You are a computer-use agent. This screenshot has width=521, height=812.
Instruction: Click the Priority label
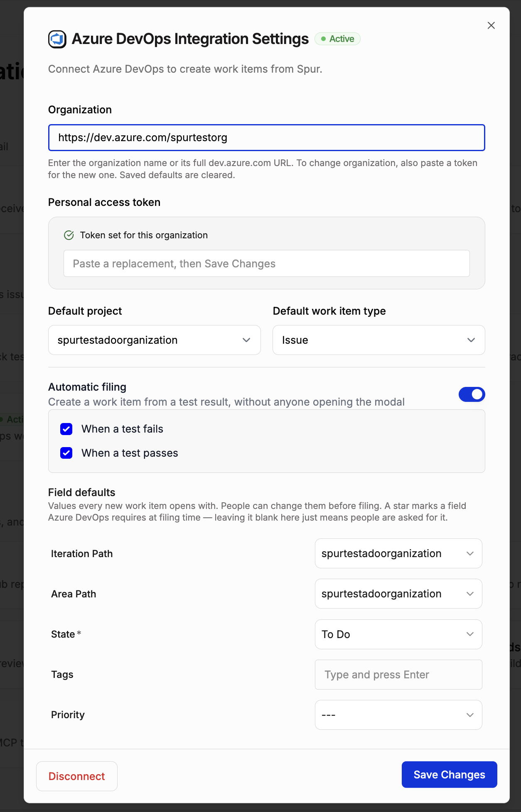(x=68, y=715)
